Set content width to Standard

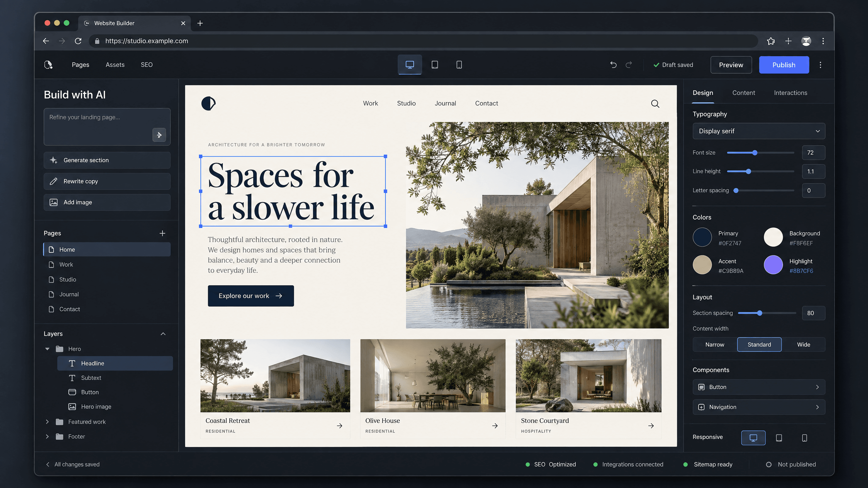[759, 344]
